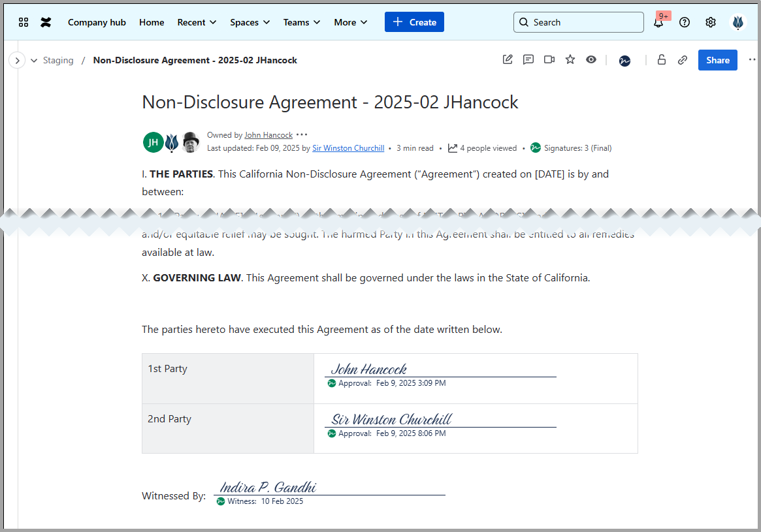The width and height of the screenshot is (761, 532).
Task: Open the help question mark icon
Action: 685,22
